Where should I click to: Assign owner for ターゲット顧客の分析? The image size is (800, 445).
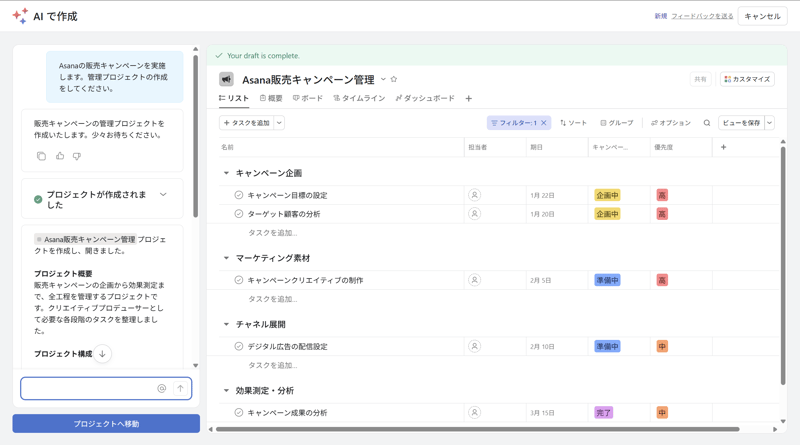(474, 214)
